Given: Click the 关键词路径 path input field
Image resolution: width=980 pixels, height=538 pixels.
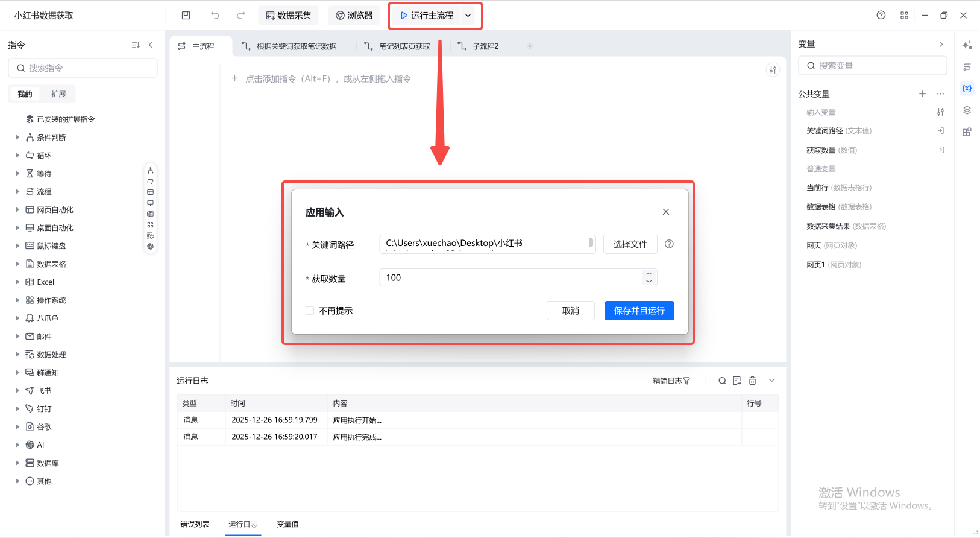Looking at the screenshot, I should (488, 244).
